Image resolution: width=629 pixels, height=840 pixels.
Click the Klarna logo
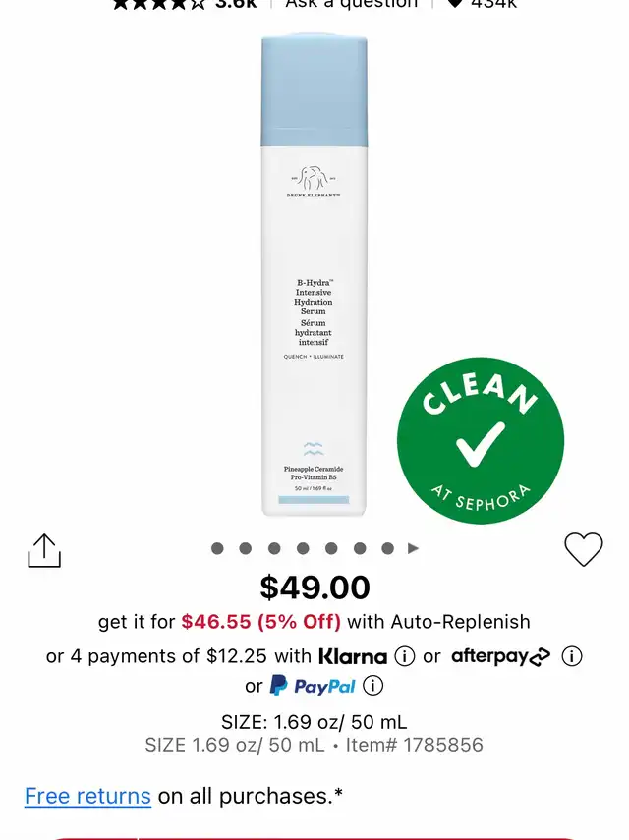click(353, 656)
